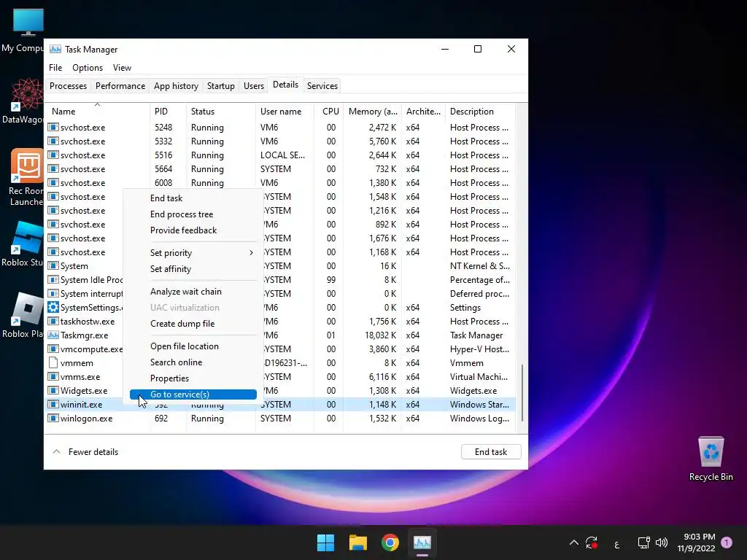The height and width of the screenshot is (560, 747).
Task: Select the vmcompute.exe process row
Action: pos(281,349)
